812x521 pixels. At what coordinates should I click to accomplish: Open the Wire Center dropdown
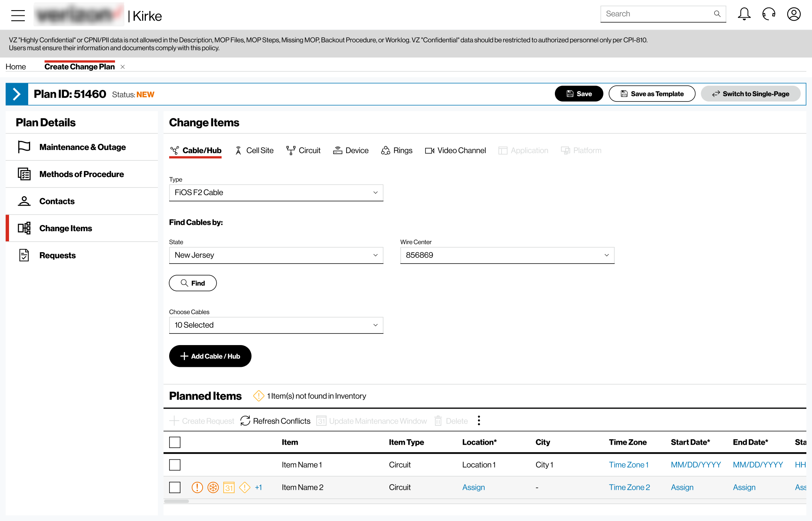tap(507, 256)
